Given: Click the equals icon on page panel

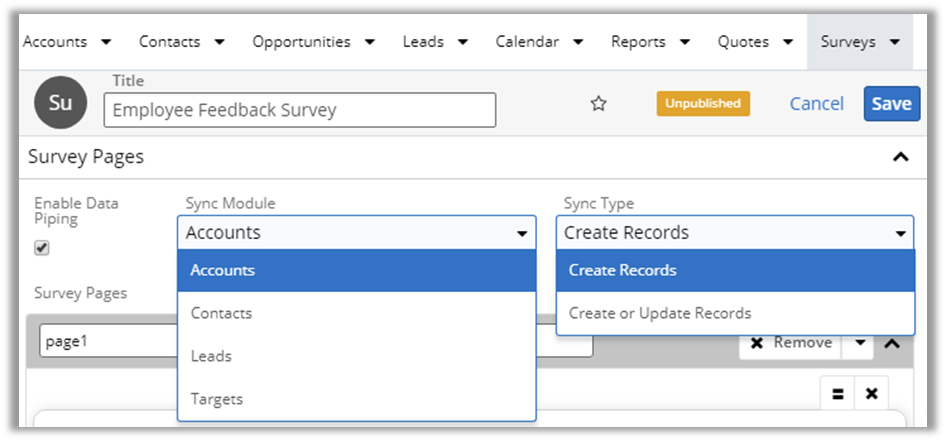Looking at the screenshot, I should coord(836,394).
